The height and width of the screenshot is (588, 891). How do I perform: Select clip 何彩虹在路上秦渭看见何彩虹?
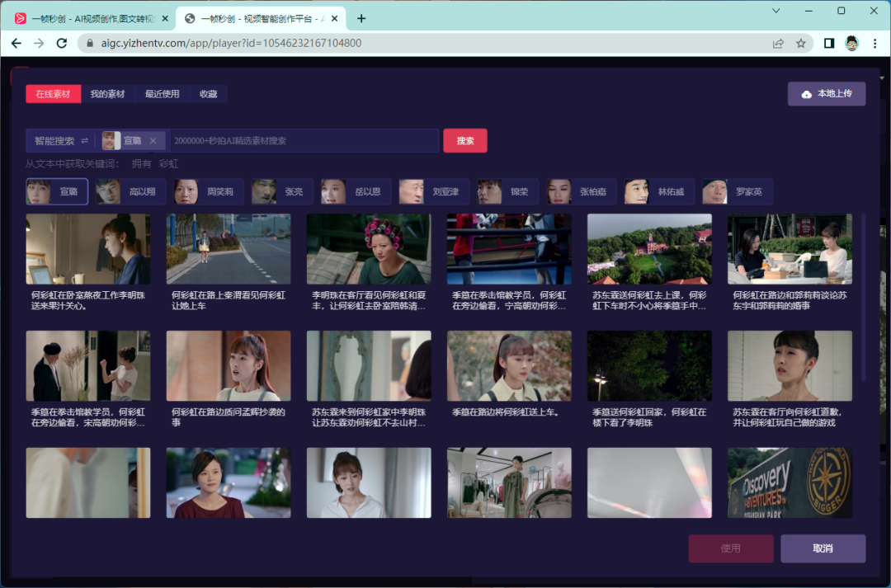(229, 249)
